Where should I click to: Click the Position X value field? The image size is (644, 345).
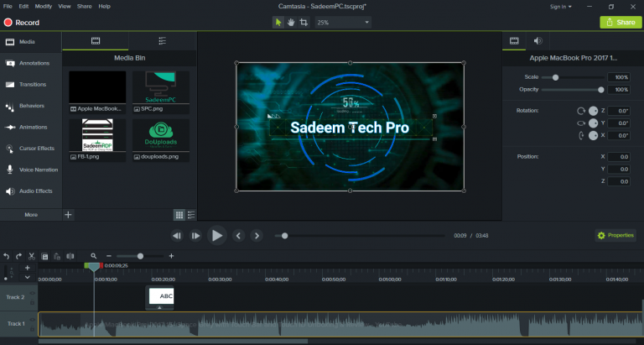(619, 157)
